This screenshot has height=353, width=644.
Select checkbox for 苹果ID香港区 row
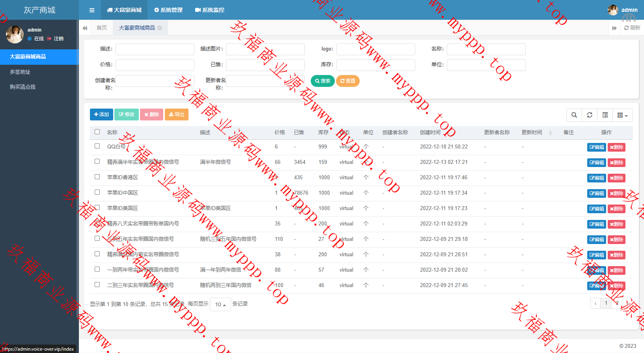click(97, 177)
